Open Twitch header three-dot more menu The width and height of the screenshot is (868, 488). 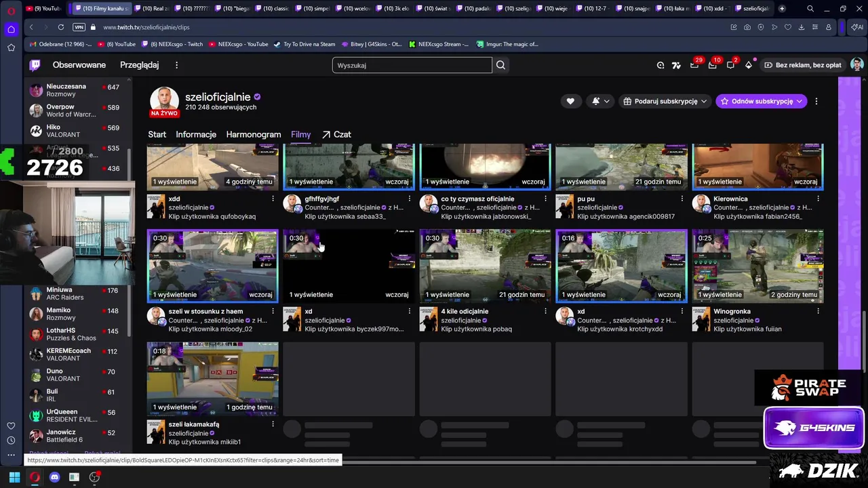[x=177, y=65]
